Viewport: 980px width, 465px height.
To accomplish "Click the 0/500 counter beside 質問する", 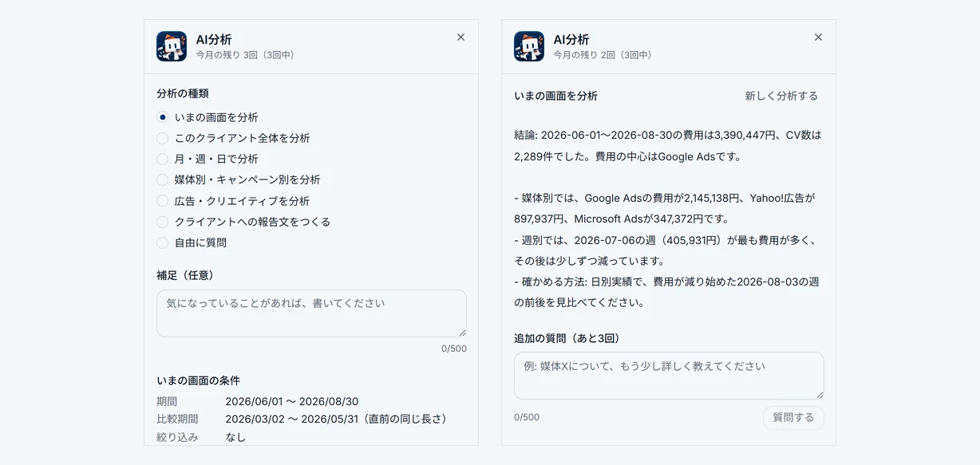I will [527, 417].
